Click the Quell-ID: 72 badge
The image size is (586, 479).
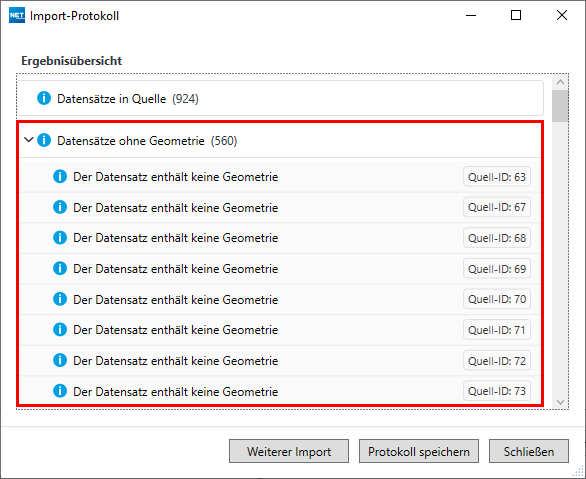click(497, 361)
